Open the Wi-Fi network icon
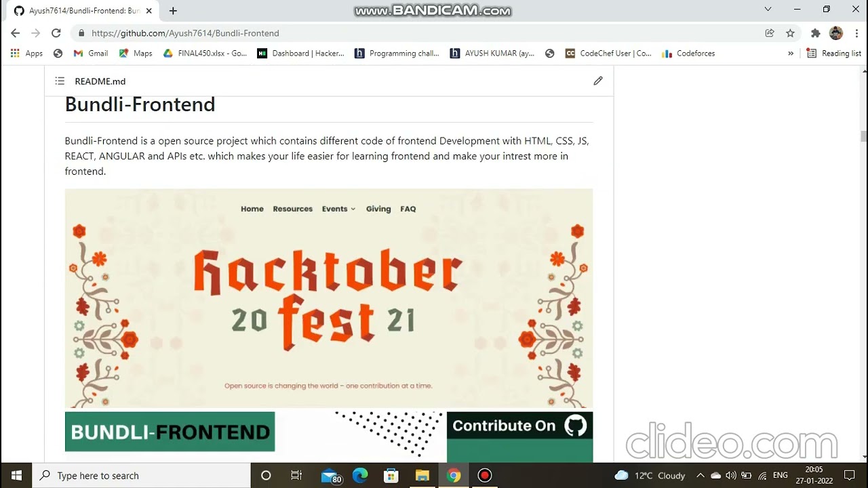 click(x=762, y=475)
